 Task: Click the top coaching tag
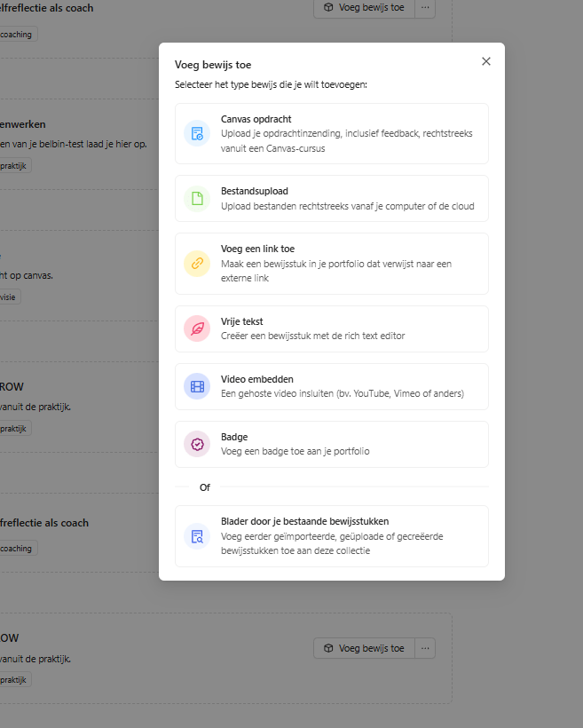(x=17, y=35)
